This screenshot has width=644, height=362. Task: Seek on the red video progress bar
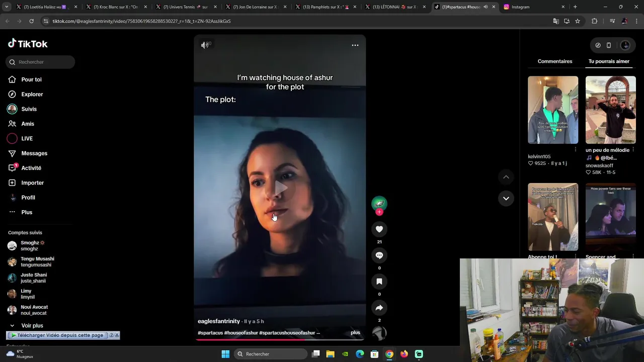click(280, 339)
